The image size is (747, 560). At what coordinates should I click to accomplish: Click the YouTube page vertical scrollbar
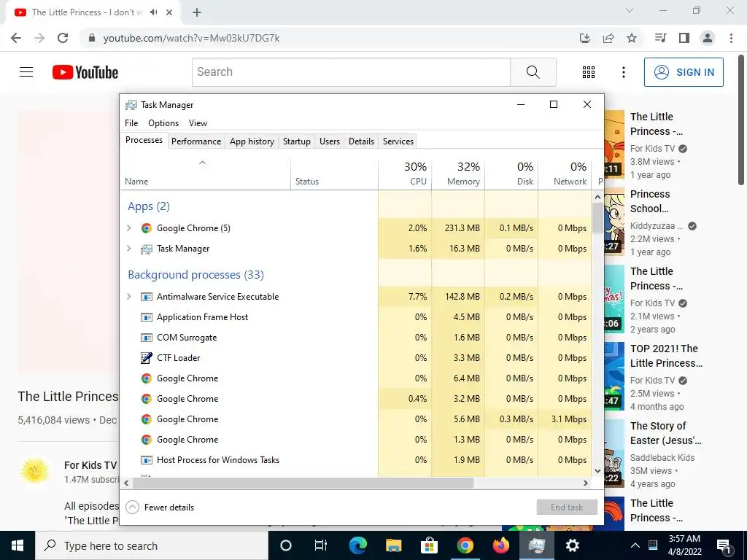coord(741,119)
